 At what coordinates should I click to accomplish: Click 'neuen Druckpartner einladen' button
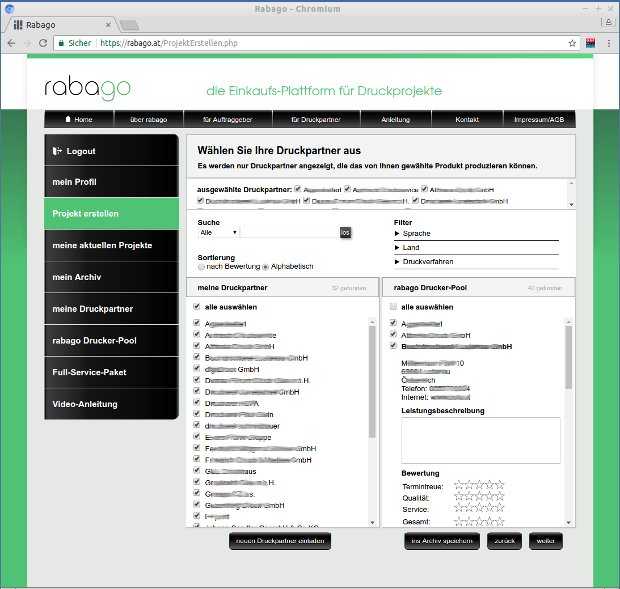pos(280,541)
